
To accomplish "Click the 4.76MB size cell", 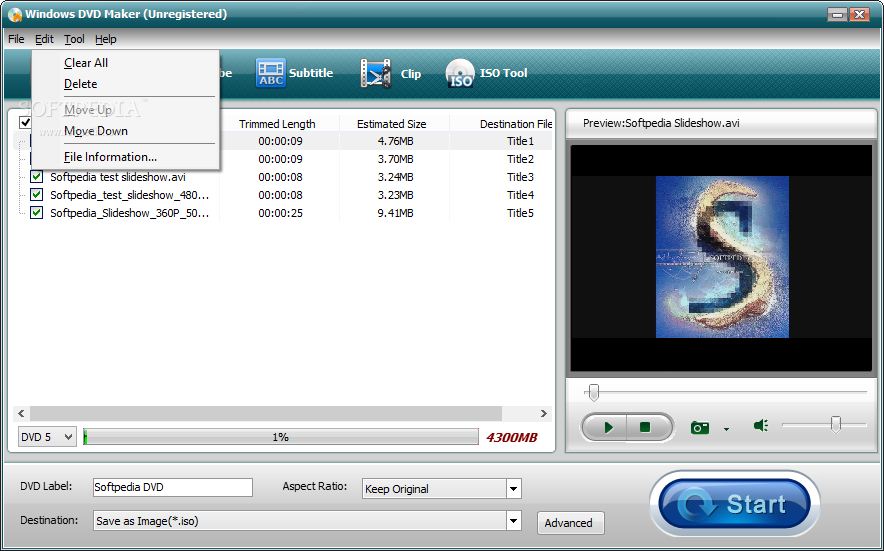I will [x=395, y=141].
